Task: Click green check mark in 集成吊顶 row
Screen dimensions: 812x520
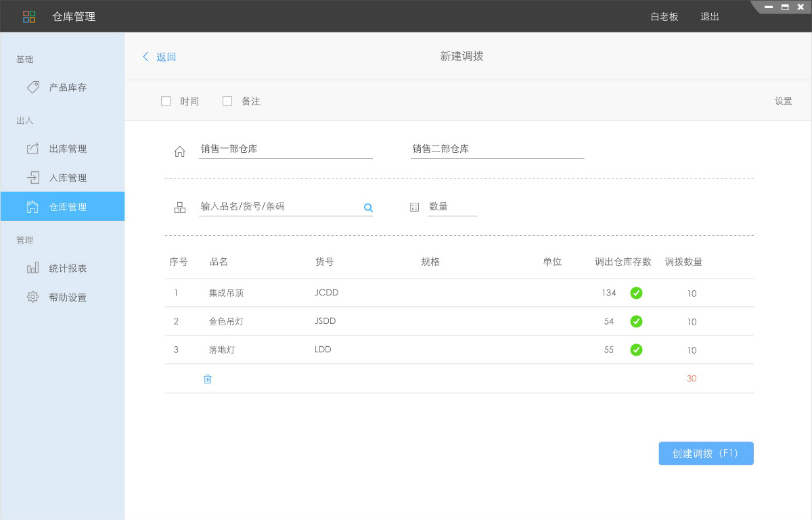Action: (636, 293)
